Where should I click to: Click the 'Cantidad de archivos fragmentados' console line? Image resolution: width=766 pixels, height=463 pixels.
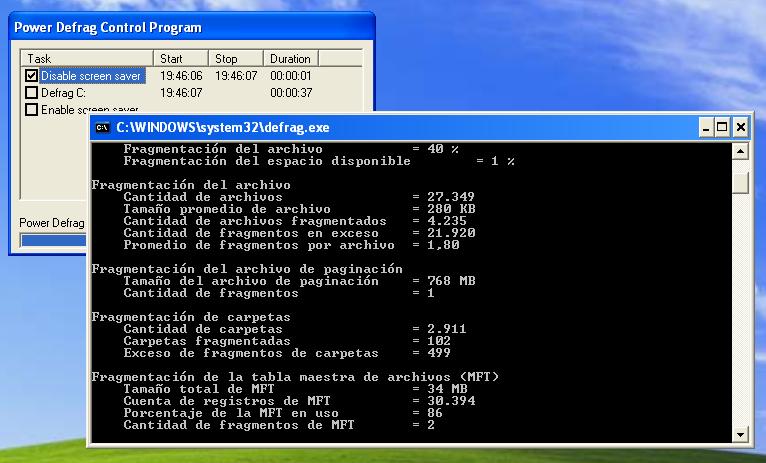295,221
